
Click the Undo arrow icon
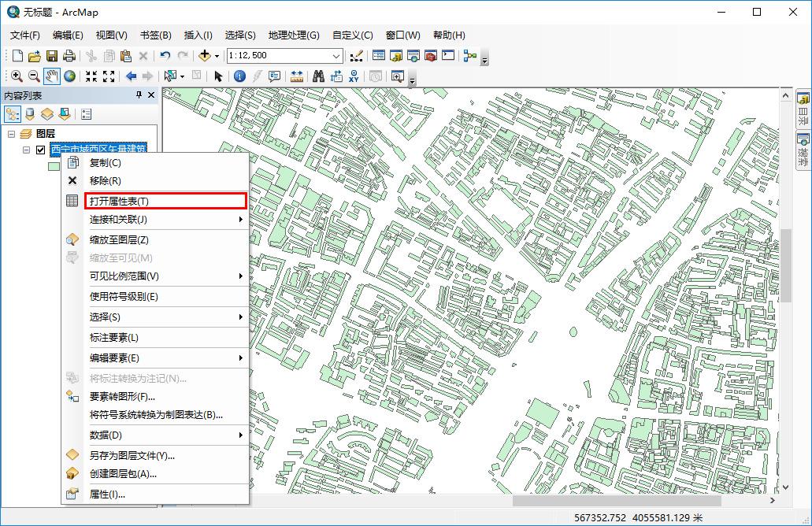pyautogui.click(x=165, y=56)
